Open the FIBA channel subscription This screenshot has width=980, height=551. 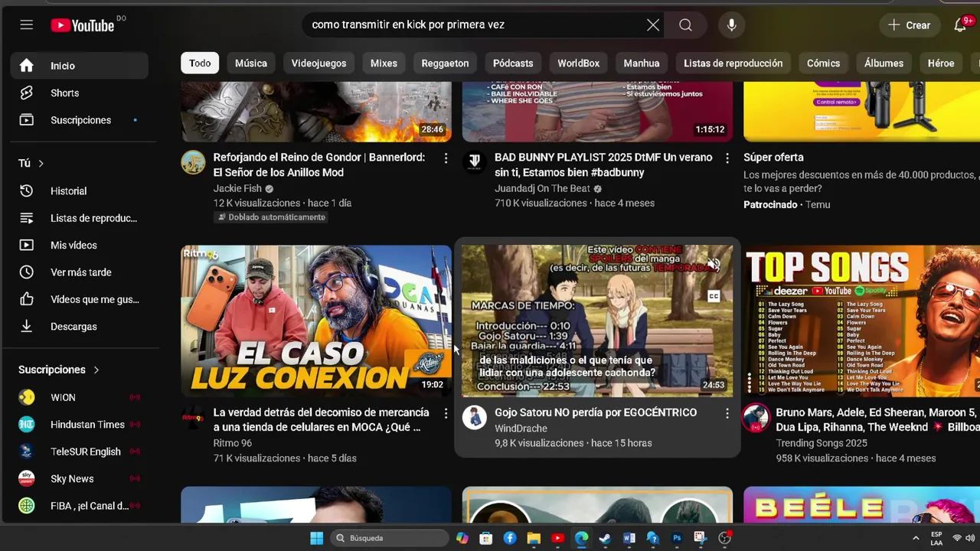(x=80, y=506)
